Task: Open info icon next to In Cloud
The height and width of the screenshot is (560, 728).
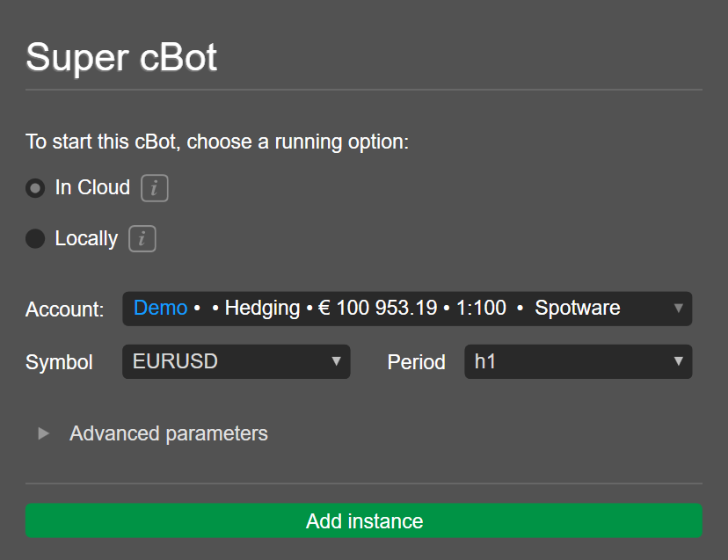Action: click(x=155, y=188)
